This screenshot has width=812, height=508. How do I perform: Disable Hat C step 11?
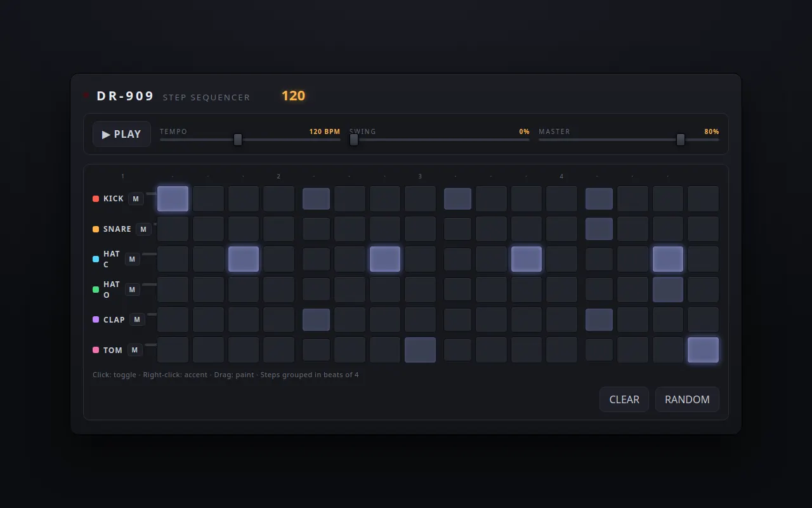[x=527, y=259]
